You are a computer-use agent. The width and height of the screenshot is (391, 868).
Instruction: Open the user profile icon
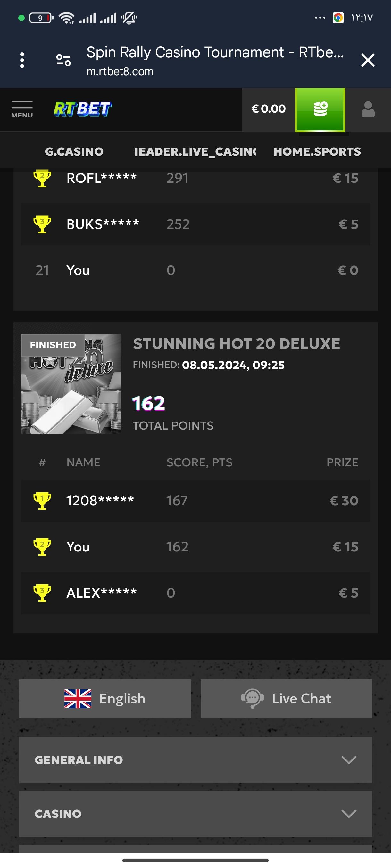(368, 109)
